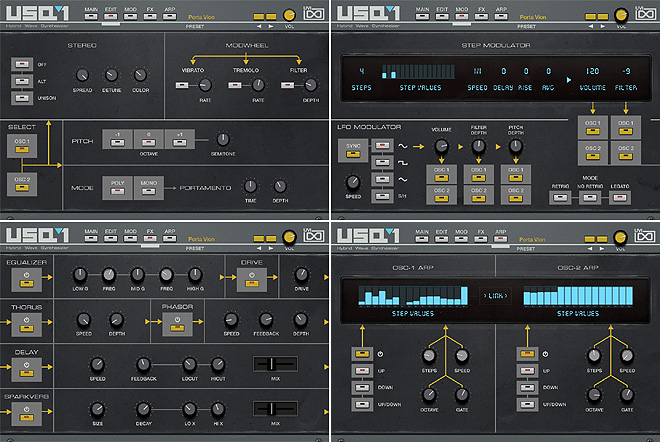Enable Unison stereo mode

(21, 98)
